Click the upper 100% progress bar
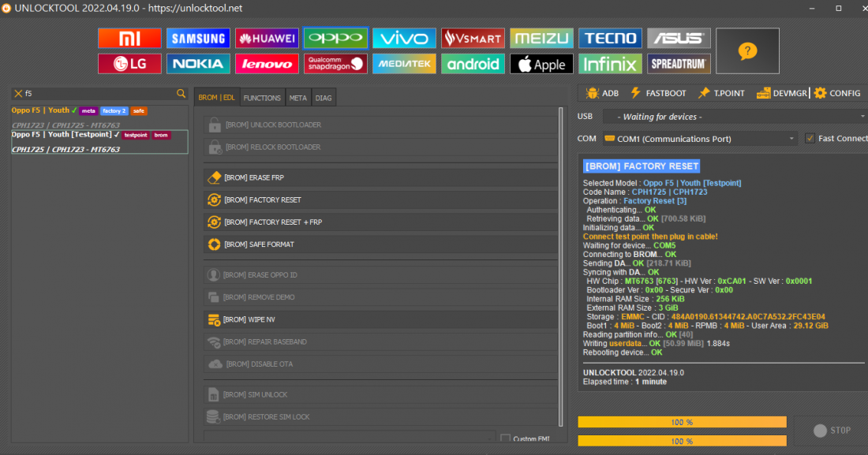This screenshot has width=868, height=455. click(682, 423)
